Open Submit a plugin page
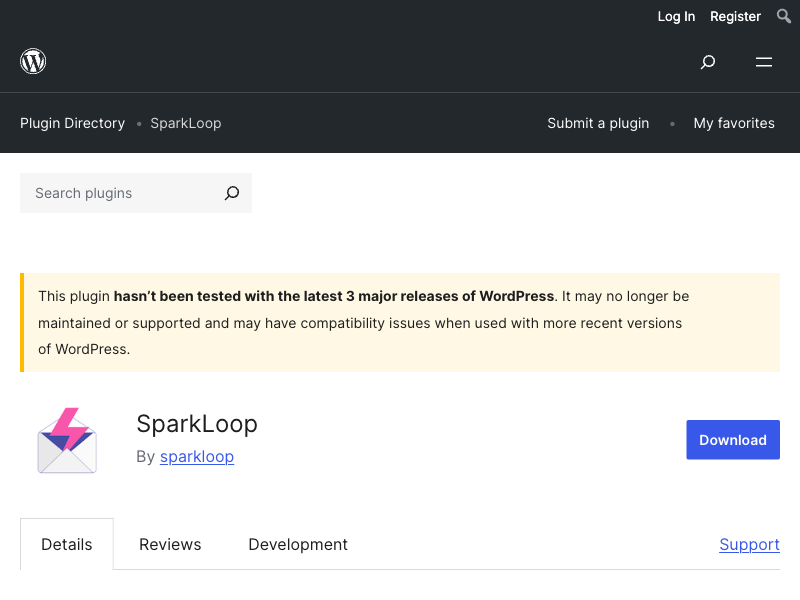This screenshot has height=600, width=800. click(x=598, y=123)
